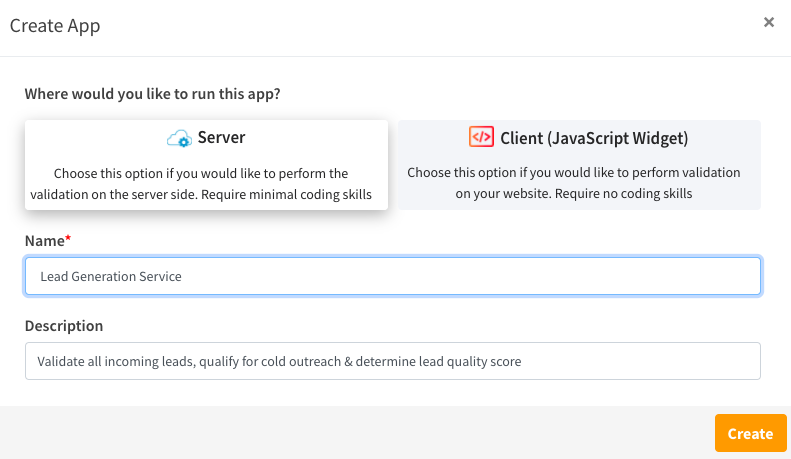Click the red code brackets Client icon
Screen dimensions: 791x459
pos(481,137)
